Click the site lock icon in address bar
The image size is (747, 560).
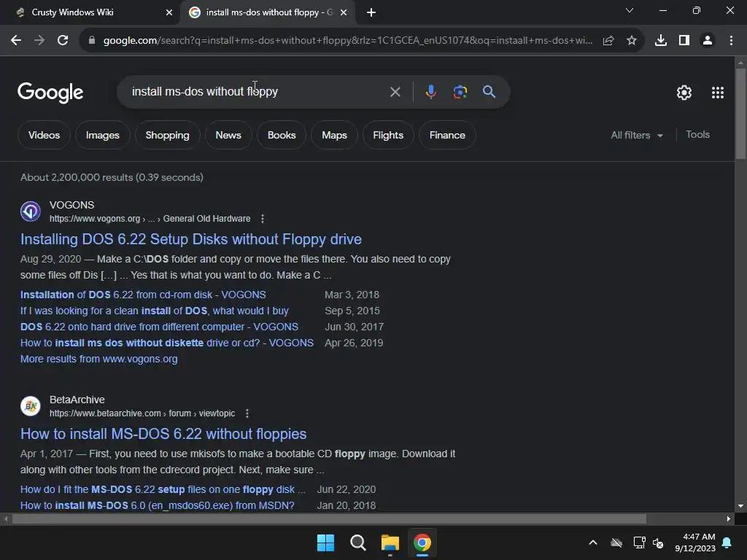[x=92, y=41]
